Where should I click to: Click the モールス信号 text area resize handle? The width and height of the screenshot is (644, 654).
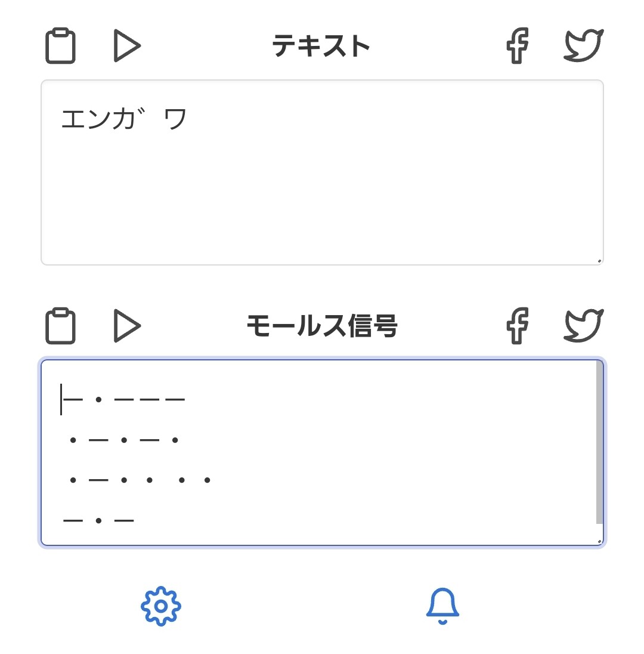[599, 541]
